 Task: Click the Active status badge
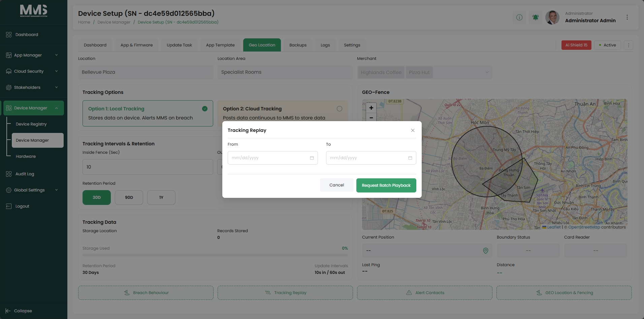(x=608, y=45)
